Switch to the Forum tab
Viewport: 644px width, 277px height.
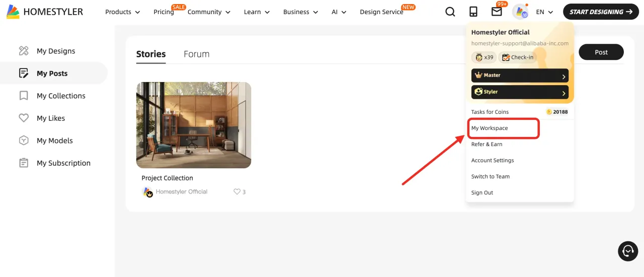(x=196, y=54)
